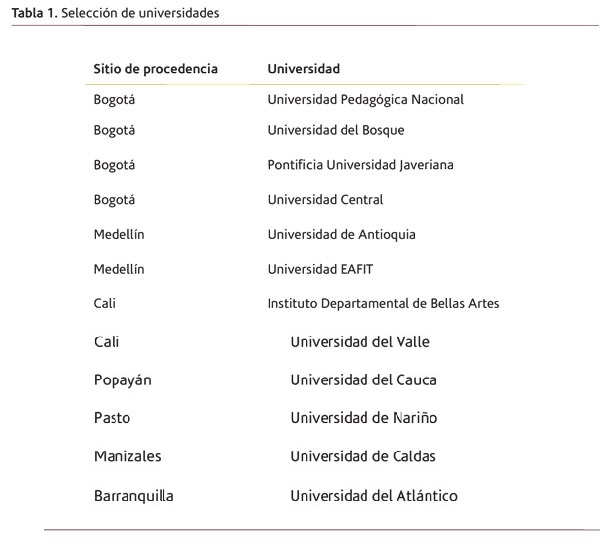Select the 'Sitio de procedencia' column header

155,69
